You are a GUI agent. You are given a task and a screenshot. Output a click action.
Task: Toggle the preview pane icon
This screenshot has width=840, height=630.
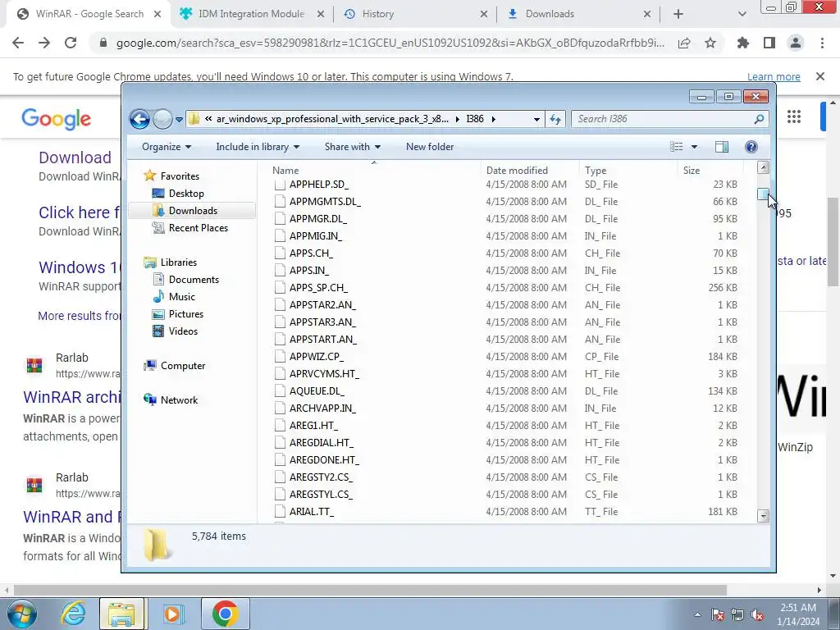click(x=722, y=147)
